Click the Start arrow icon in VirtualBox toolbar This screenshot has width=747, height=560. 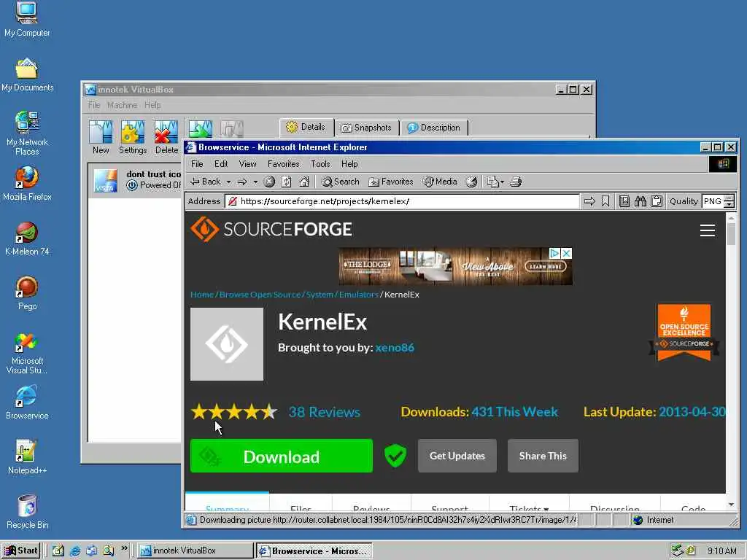click(200, 128)
